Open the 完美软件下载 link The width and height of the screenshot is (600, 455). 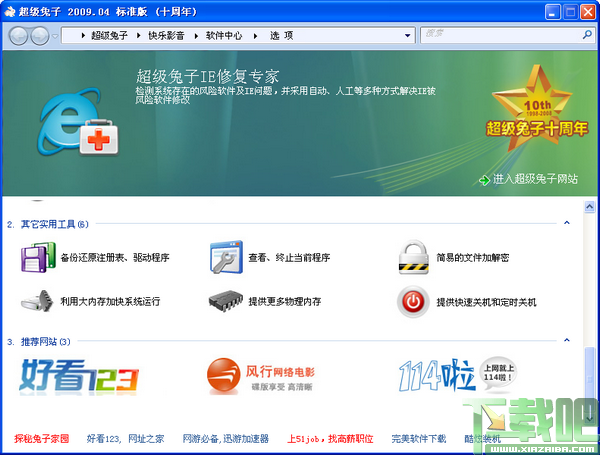(419, 439)
